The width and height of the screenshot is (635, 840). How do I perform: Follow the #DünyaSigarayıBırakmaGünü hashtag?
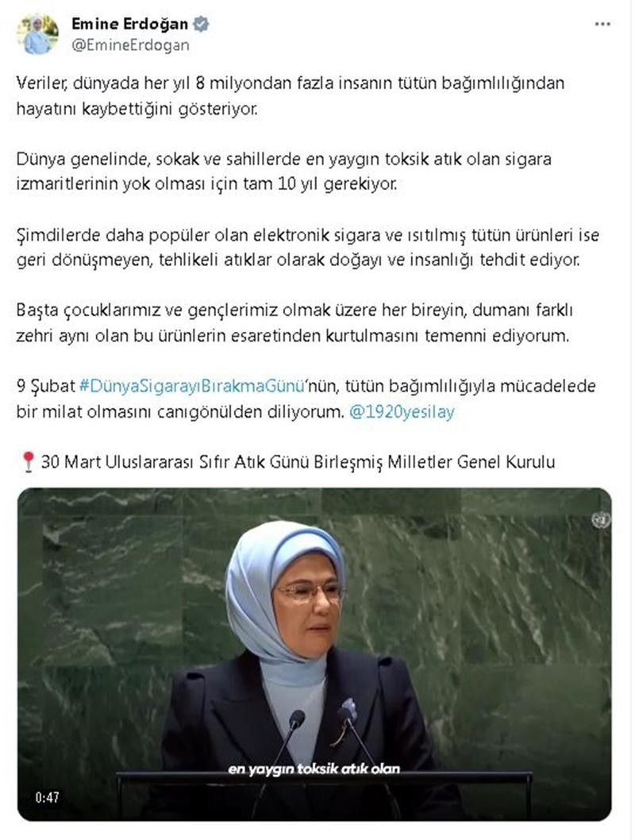[x=192, y=386]
